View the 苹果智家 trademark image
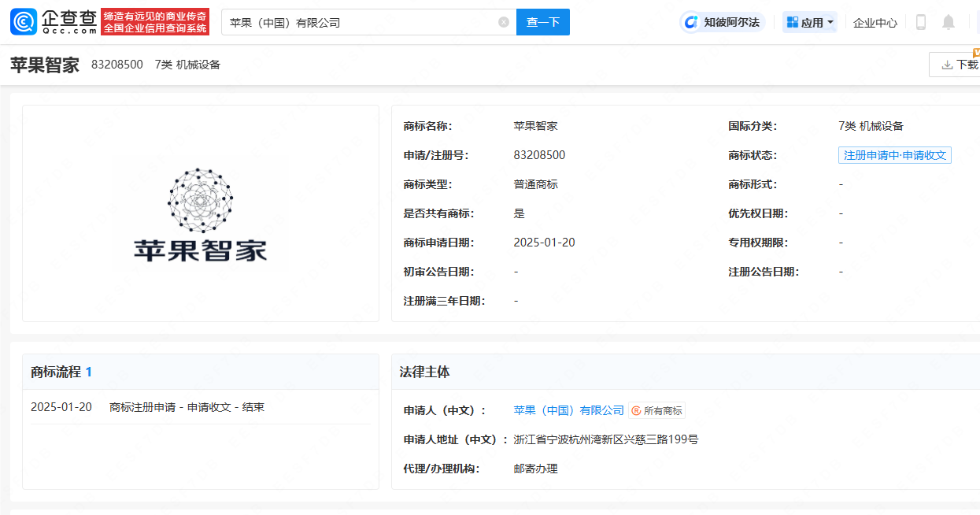980x515 pixels. pyautogui.click(x=200, y=213)
